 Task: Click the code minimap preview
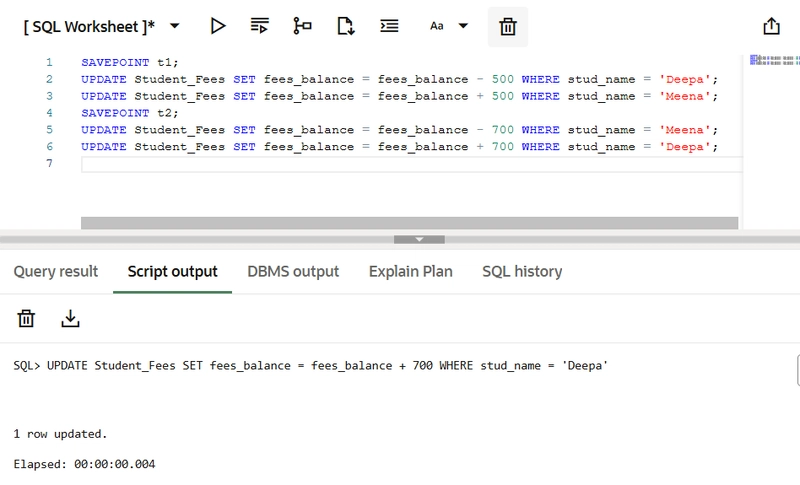(774, 60)
